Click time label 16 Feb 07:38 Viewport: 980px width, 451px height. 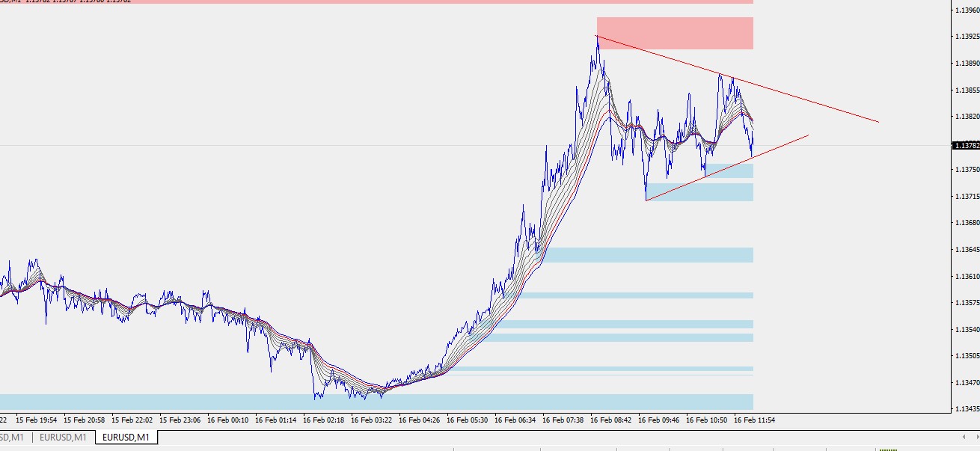pyautogui.click(x=563, y=420)
